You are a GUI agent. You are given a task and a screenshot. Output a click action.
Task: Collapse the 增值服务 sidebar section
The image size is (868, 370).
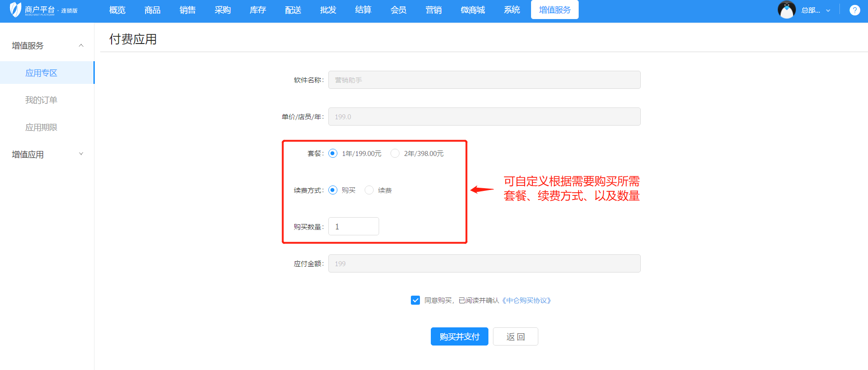[x=81, y=45]
